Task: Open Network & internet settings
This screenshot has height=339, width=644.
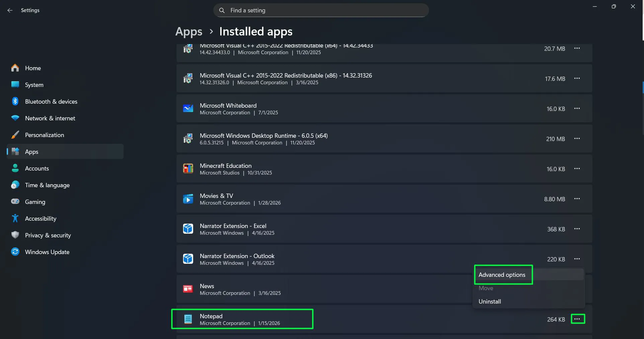Action: pyautogui.click(x=50, y=118)
